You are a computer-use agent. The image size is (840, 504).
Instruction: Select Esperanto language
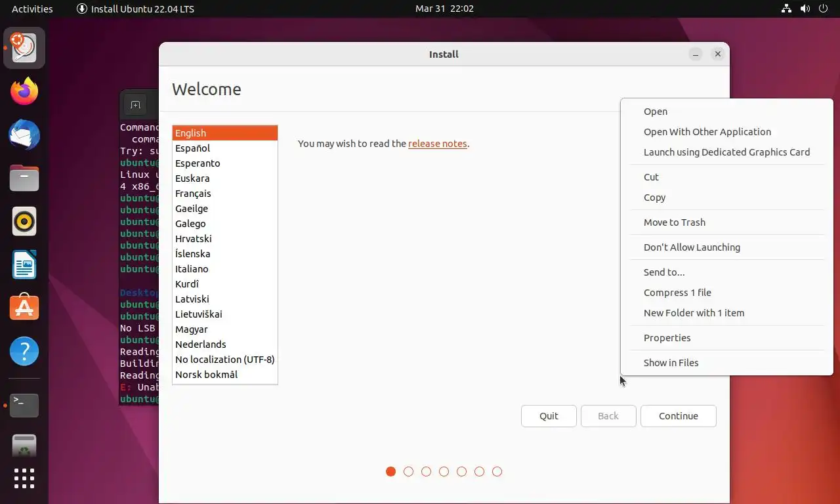[x=225, y=163]
